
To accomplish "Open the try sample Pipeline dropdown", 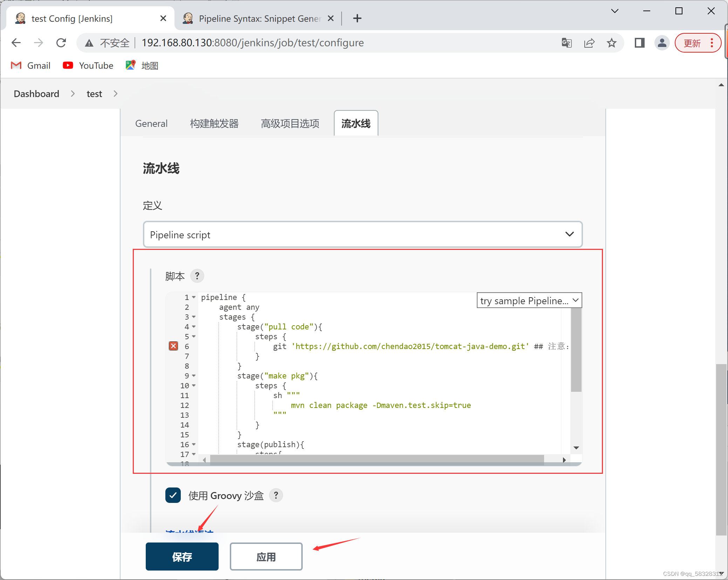I will [x=529, y=301].
